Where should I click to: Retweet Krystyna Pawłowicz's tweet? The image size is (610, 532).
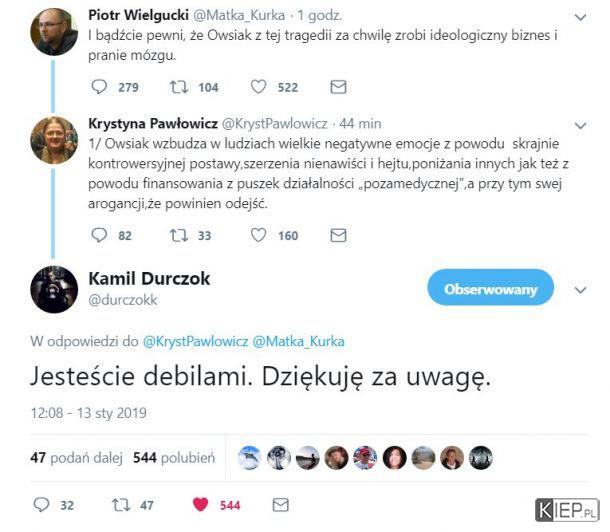pos(179,235)
